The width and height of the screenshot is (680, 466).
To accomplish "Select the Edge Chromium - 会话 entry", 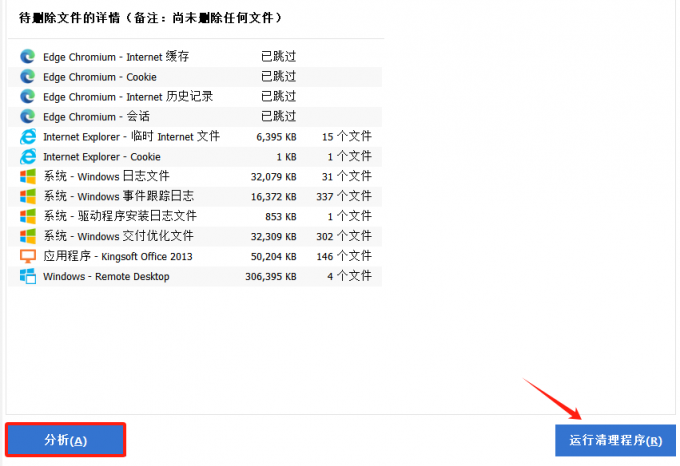I will coord(195,117).
